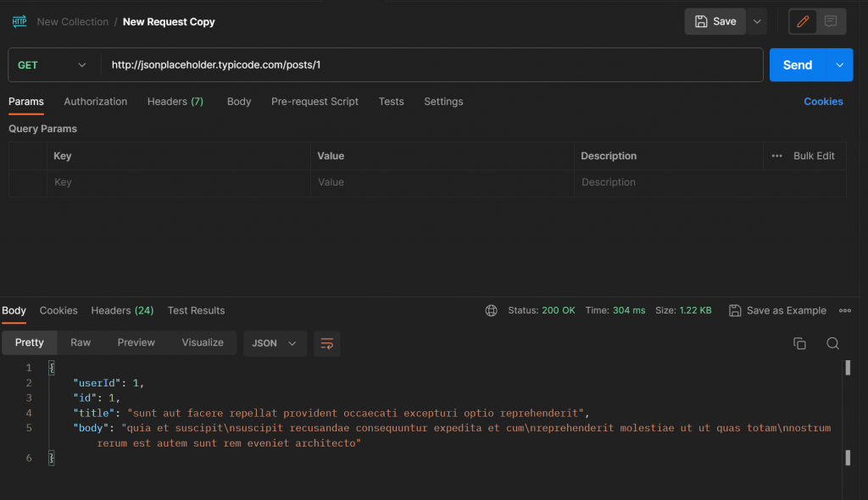
Task: Open the GET method dropdown
Action: (x=53, y=65)
